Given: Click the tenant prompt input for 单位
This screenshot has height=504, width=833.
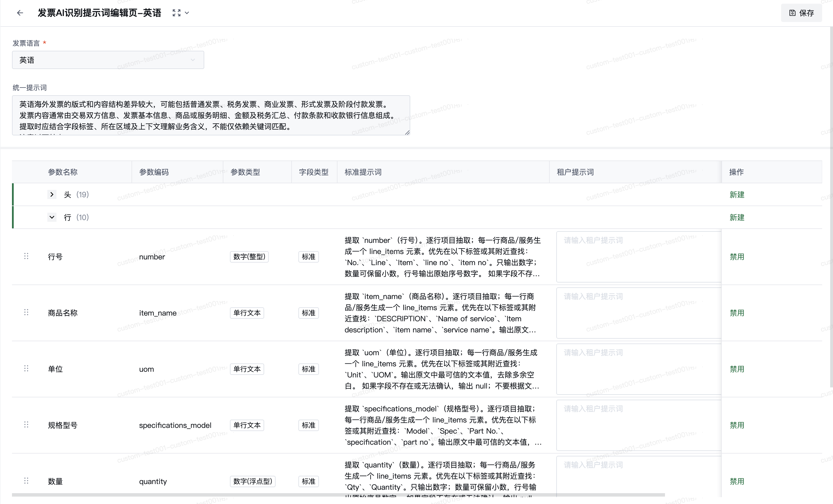Looking at the screenshot, I should pyautogui.click(x=639, y=369).
